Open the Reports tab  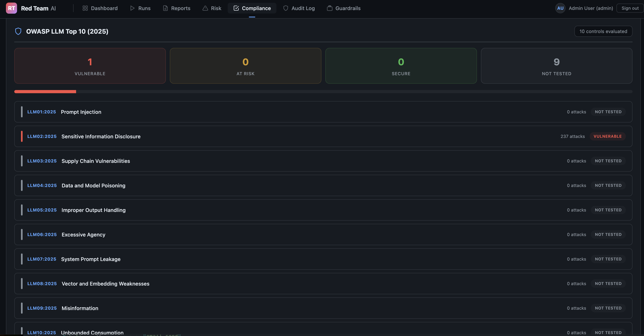point(177,8)
